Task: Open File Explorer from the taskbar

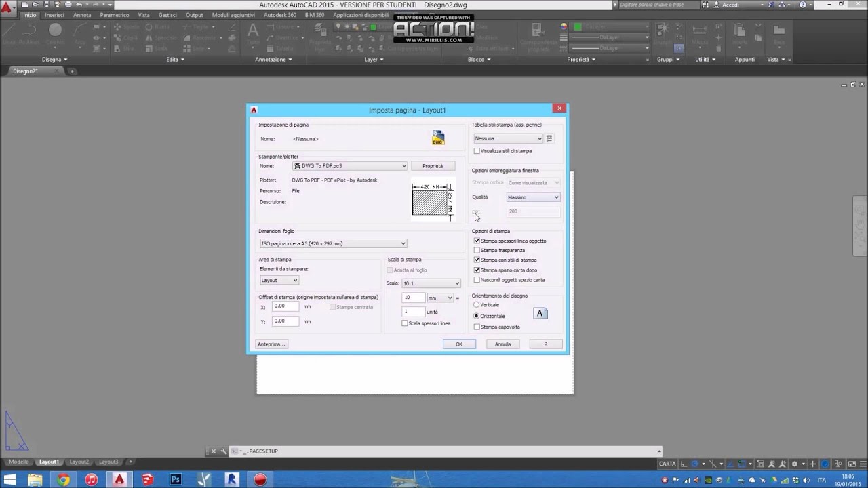Action: pos(35,480)
